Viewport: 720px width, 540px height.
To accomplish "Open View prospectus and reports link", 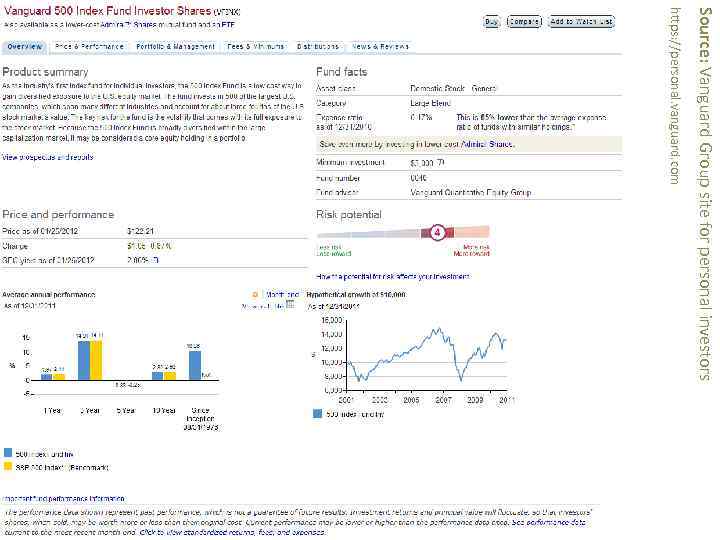I will click(48, 158).
